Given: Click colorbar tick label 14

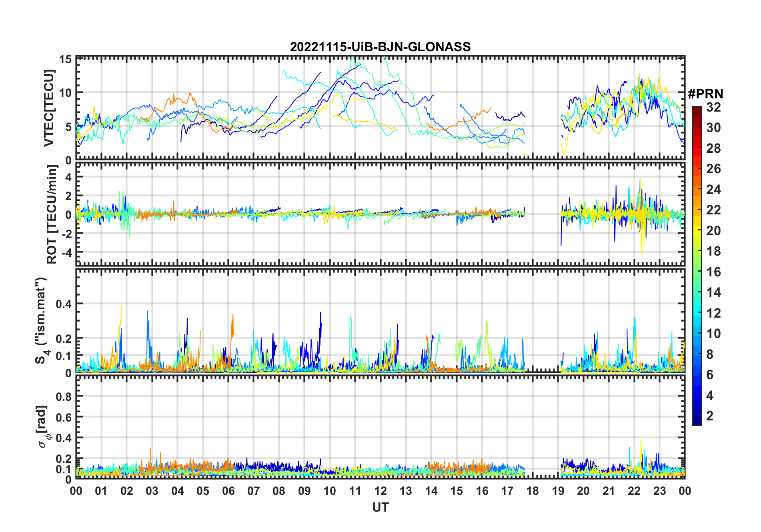Looking at the screenshot, I should click(713, 292).
